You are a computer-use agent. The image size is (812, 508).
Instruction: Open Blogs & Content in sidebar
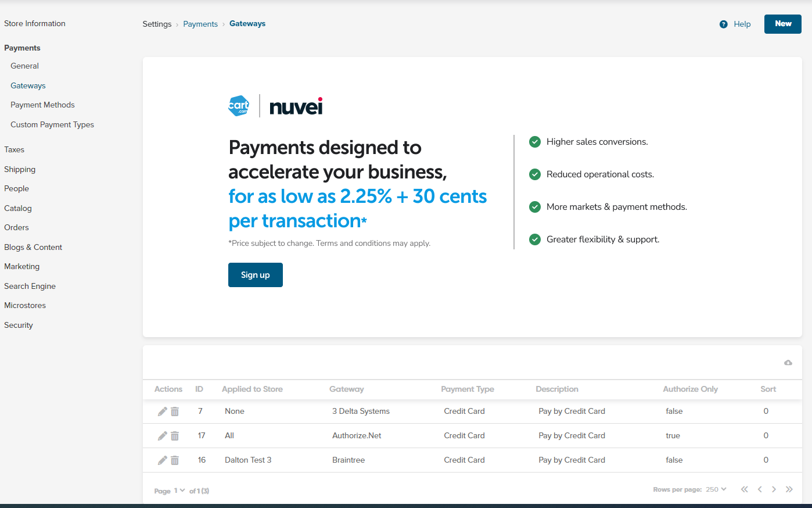(x=33, y=248)
